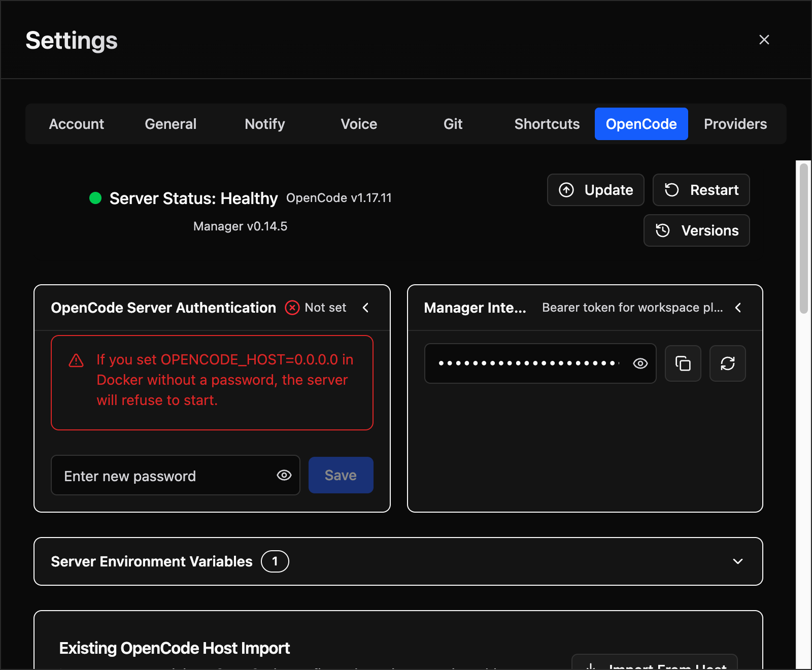Open the Account tab
This screenshot has width=812, height=670.
pos(77,124)
